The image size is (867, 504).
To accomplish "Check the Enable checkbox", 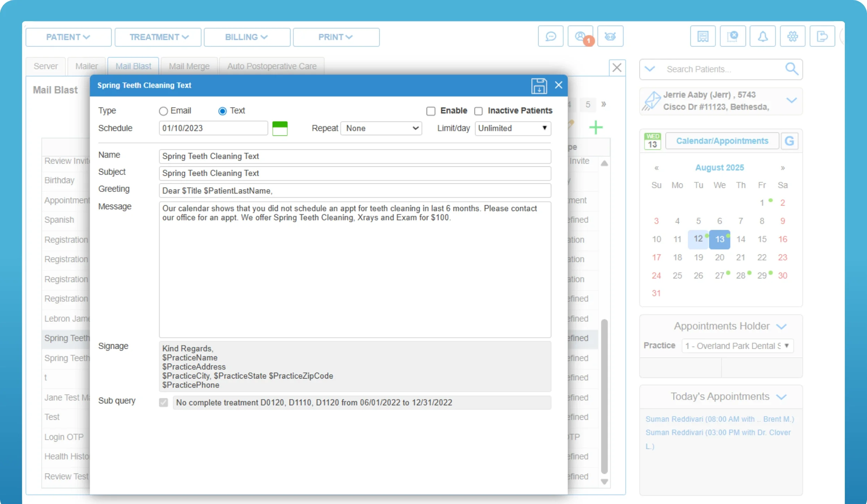I will click(431, 111).
